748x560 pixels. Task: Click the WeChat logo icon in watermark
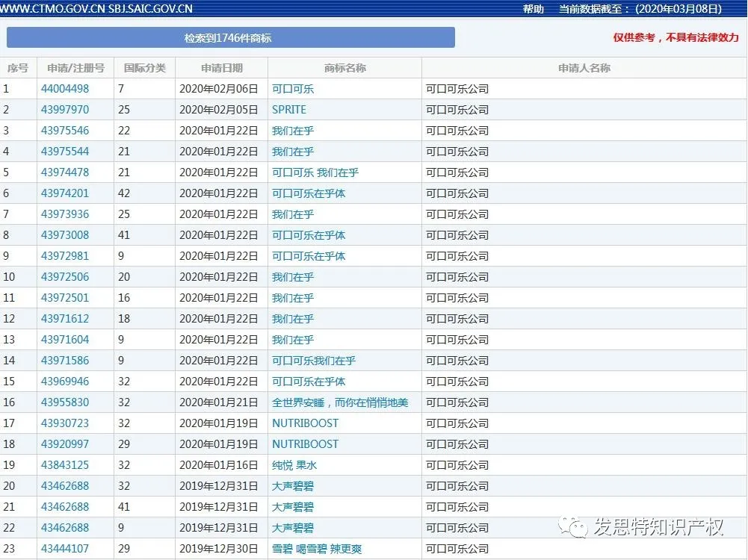click(575, 528)
